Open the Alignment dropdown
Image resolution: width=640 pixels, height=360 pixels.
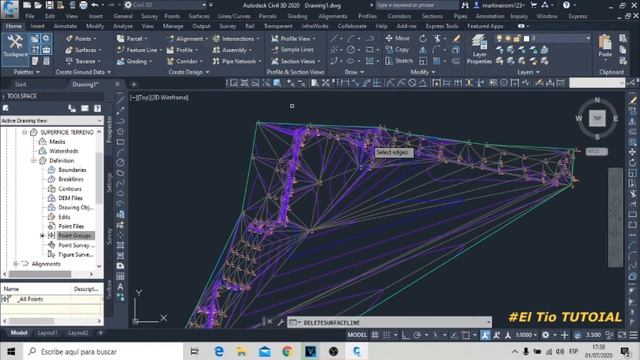tap(187, 38)
